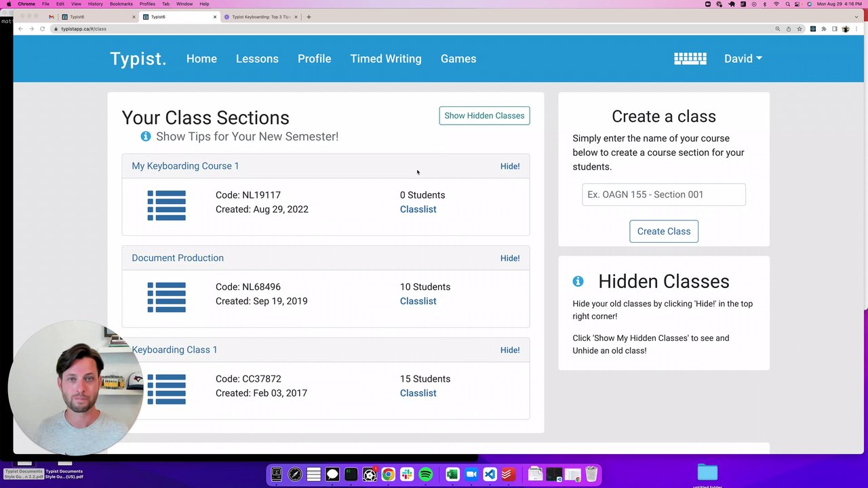The height and width of the screenshot is (488, 868).
Task: Open Classlist for Keyboarding Class 1
Action: [418, 393]
